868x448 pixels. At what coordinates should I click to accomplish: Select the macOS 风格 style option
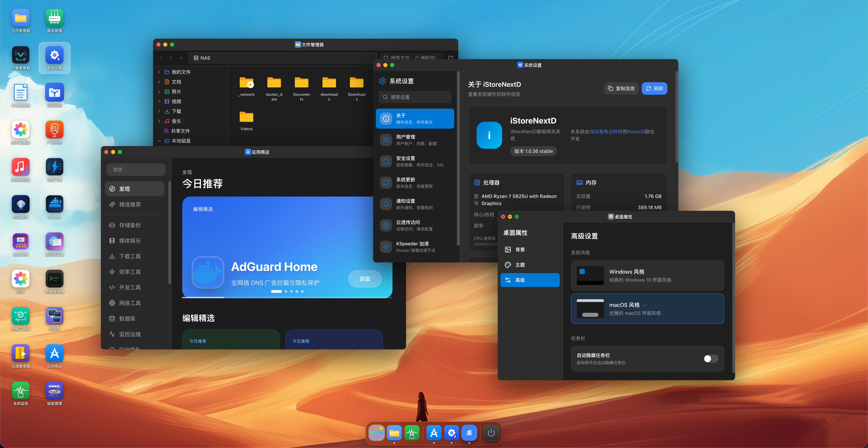647,309
